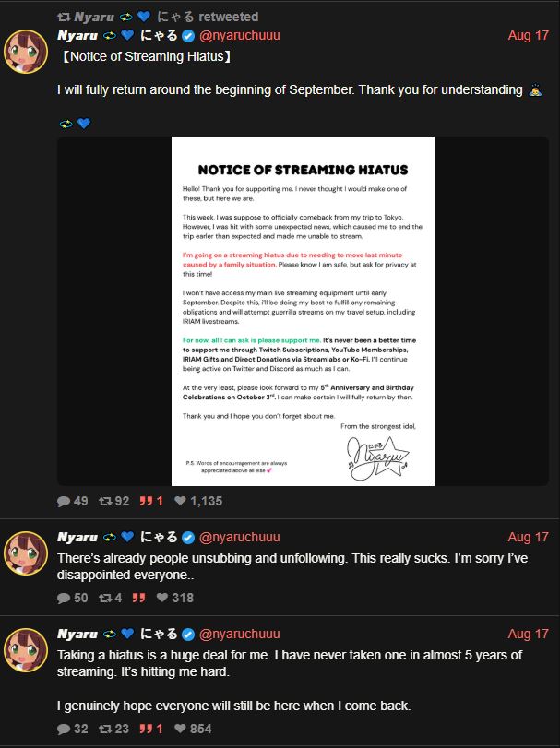Click the quote icon on the unsubbing tweet
The image size is (560, 748).
coord(138,598)
